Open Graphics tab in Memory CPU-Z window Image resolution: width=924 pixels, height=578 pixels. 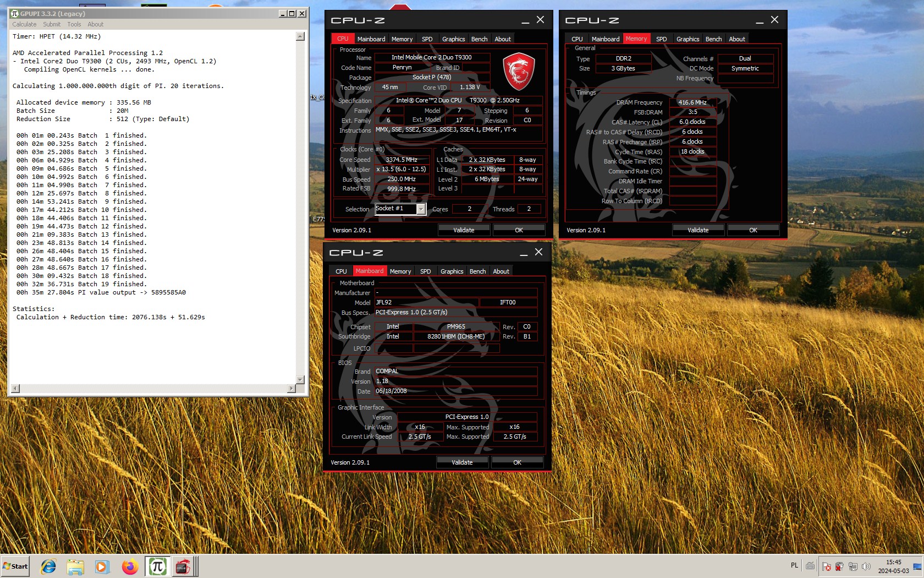point(687,39)
